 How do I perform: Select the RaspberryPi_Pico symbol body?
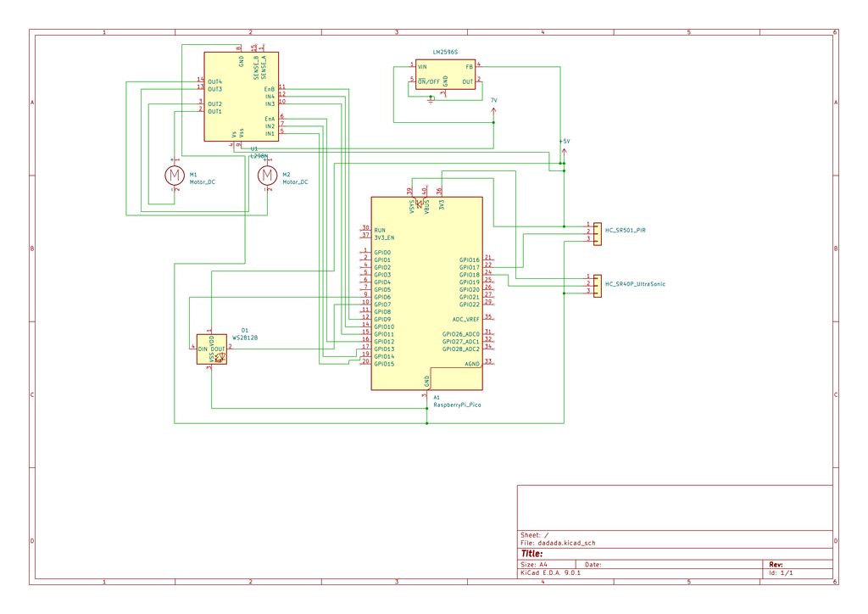point(427,293)
